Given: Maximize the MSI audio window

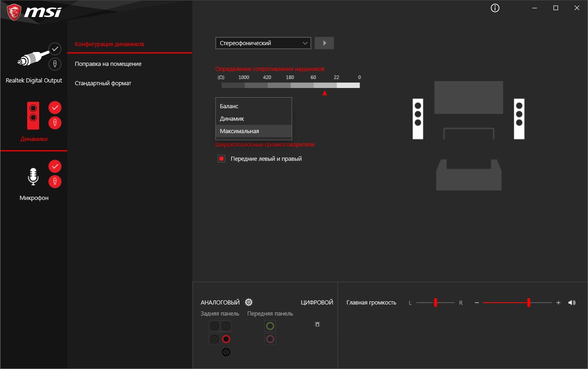Looking at the screenshot, I should tap(556, 8).
